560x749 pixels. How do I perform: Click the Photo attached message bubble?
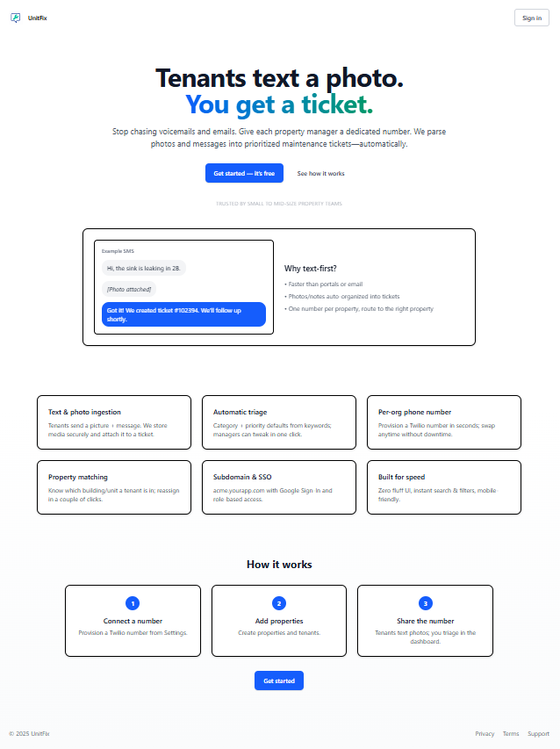click(129, 289)
